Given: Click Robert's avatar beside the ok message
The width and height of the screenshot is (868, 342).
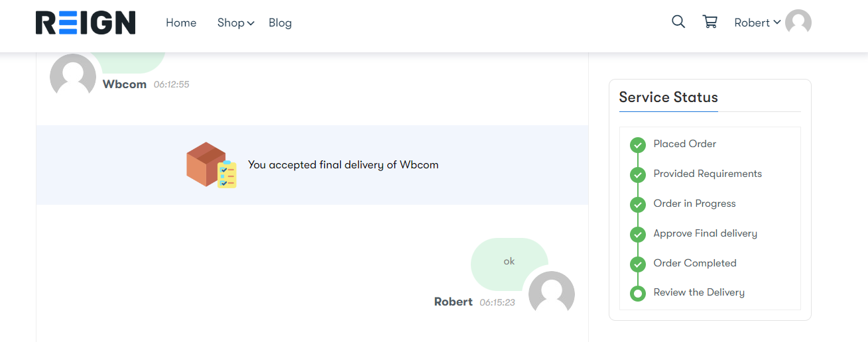Looking at the screenshot, I should tap(552, 294).
